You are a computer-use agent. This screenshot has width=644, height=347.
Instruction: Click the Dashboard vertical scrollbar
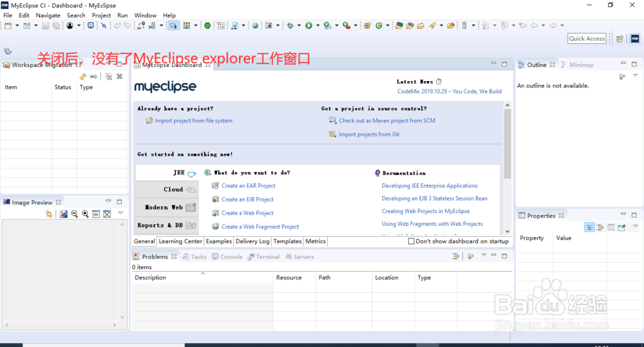tap(507, 144)
